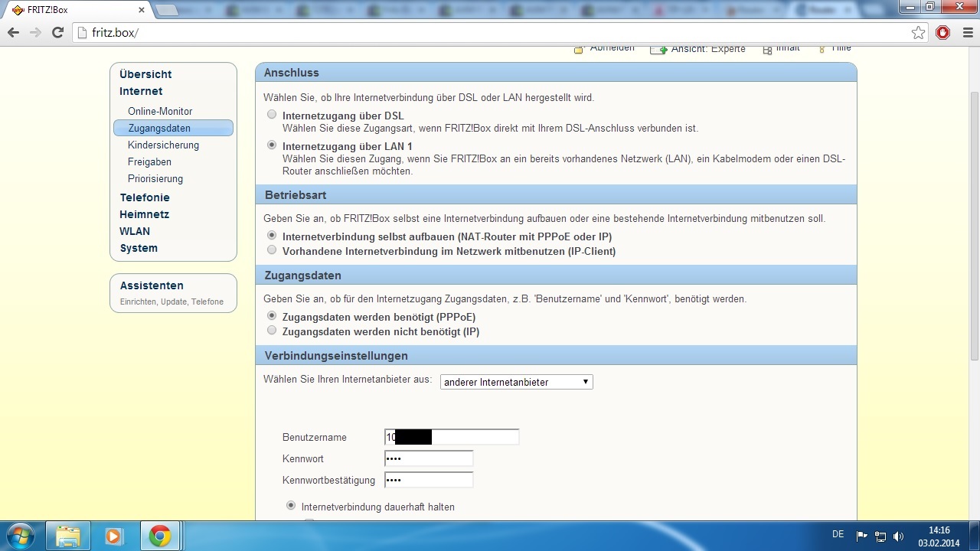Choose Internetverbindung selbst aufbauen option
This screenshot has width=980, height=551.
(272, 236)
